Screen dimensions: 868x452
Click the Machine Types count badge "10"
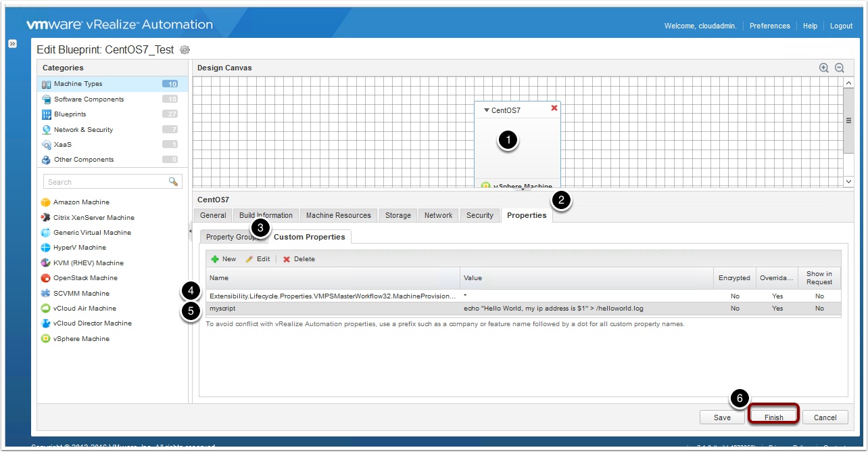pos(170,84)
